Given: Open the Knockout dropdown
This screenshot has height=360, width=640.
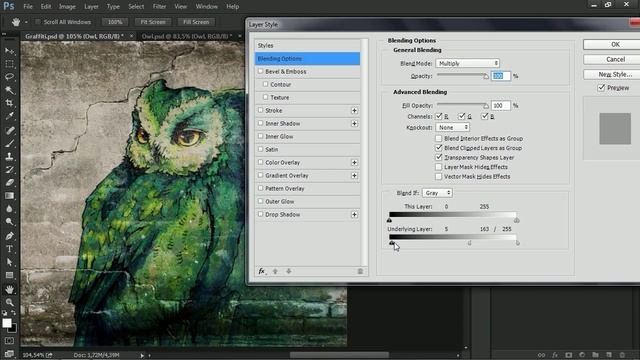Looking at the screenshot, I should (x=452, y=127).
